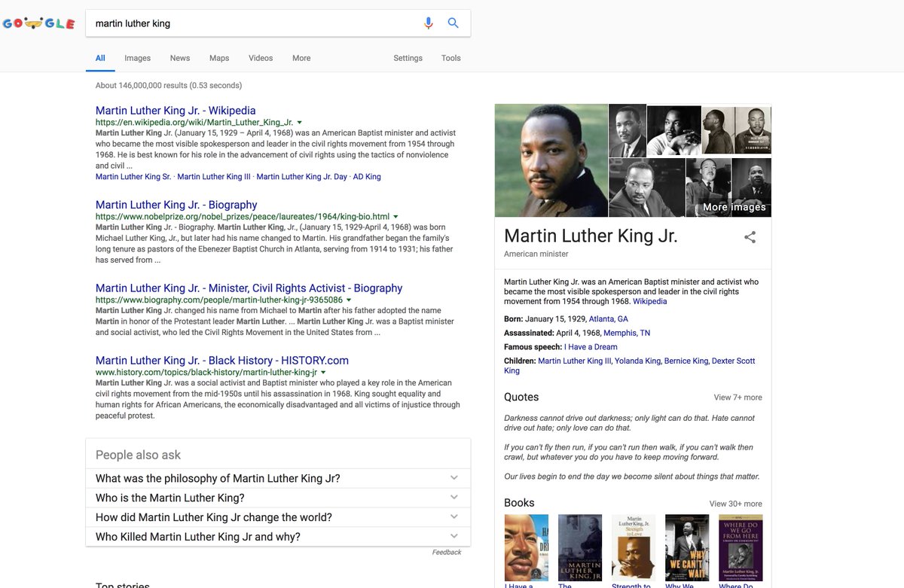
Task: Open the nobelprize.org result's dropdown arrow
Action: point(396,217)
